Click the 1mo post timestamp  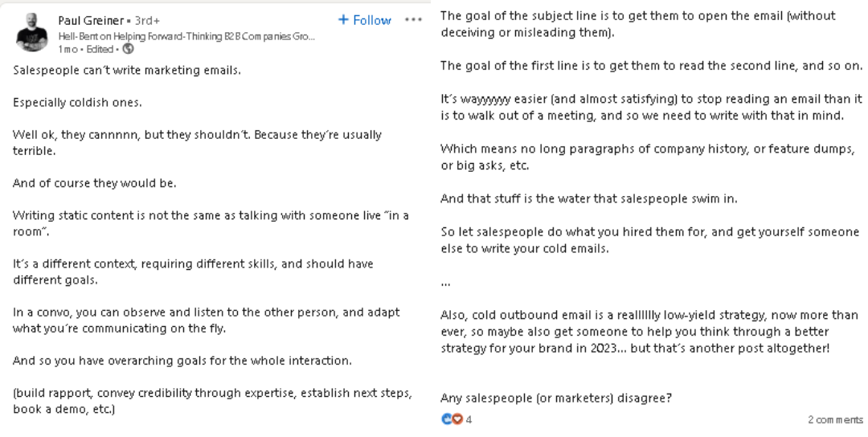tap(68, 49)
